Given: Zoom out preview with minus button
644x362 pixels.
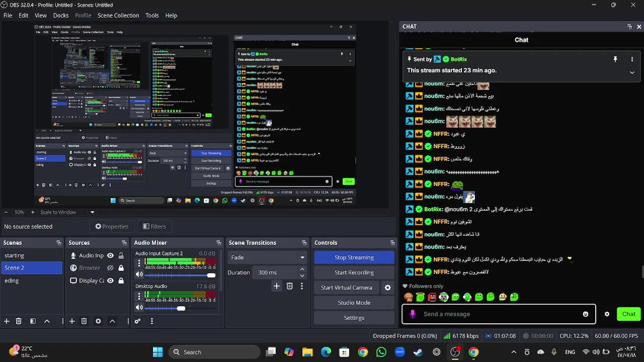Looking at the screenshot, I should pos(6,212).
